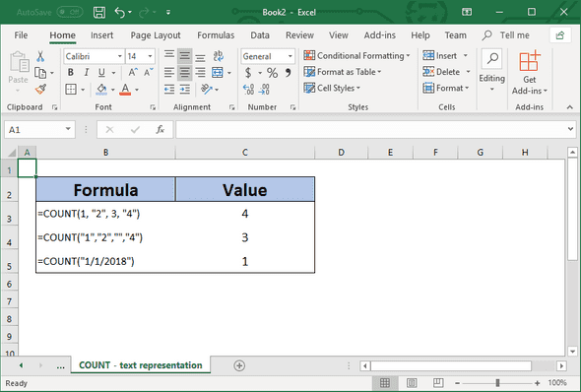Expand the General number format dropdown

click(x=290, y=56)
